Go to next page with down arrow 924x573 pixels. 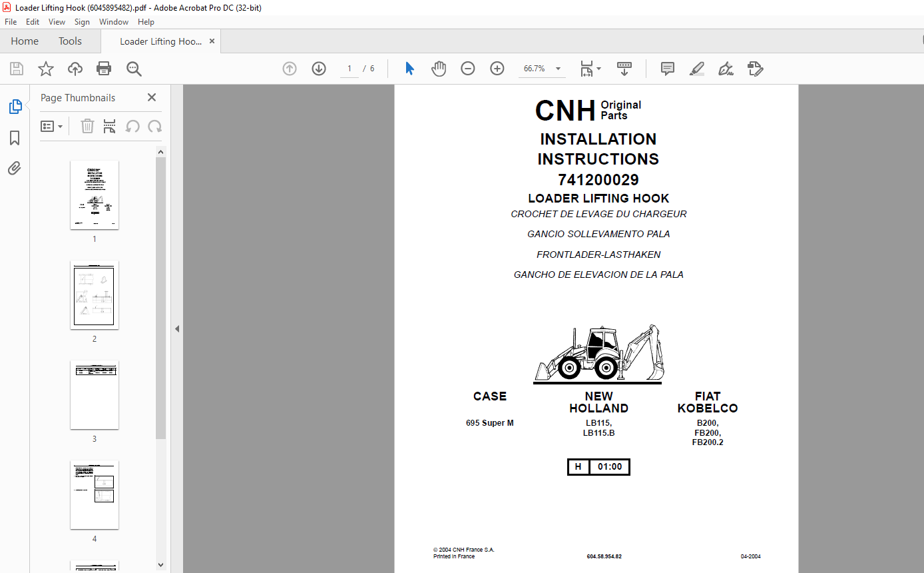(x=319, y=69)
